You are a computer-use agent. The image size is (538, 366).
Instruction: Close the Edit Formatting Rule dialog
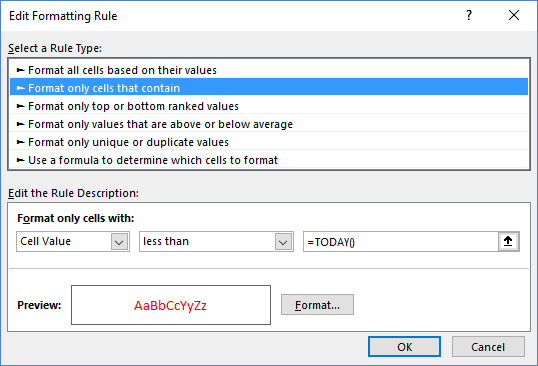coord(514,15)
